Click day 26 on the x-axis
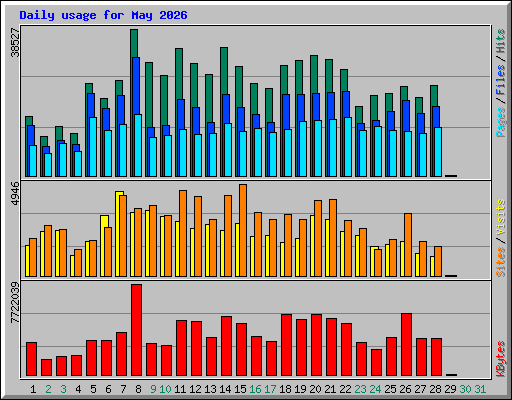The image size is (512, 400). [405, 389]
